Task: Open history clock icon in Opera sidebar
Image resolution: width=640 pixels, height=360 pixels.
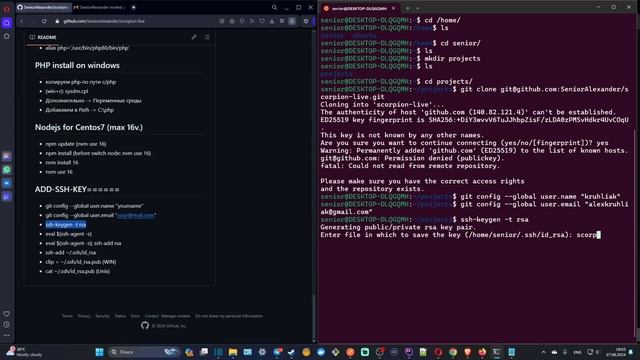Action: [x=7, y=325]
